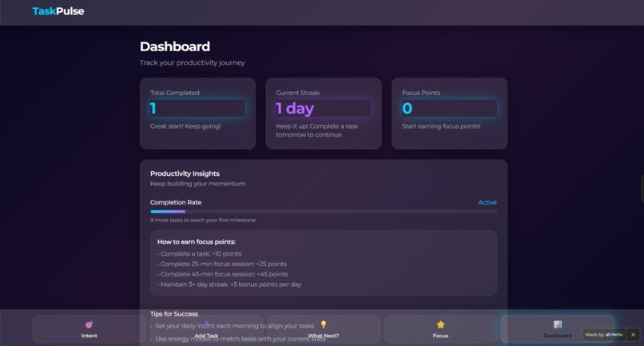Click Maintain 3+ day streak line
This screenshot has height=346, width=644.
point(229,284)
